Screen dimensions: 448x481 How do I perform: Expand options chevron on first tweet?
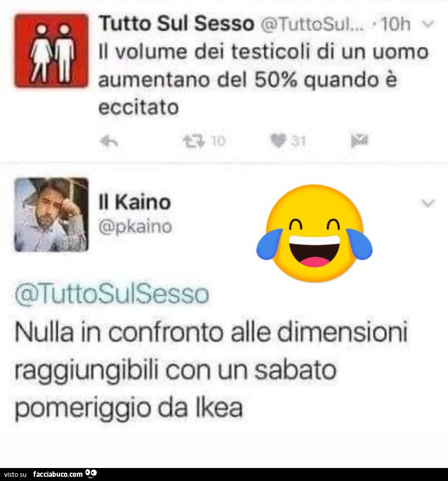(428, 23)
